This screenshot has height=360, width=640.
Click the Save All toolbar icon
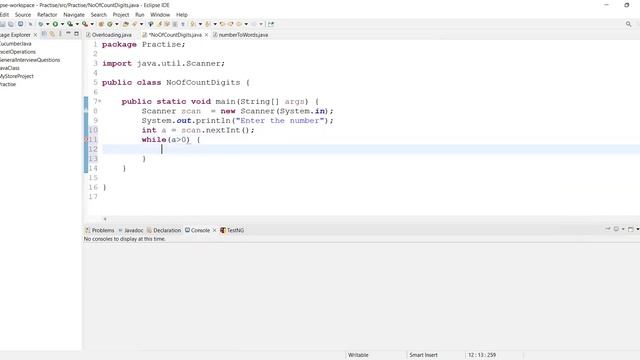coord(11,24)
